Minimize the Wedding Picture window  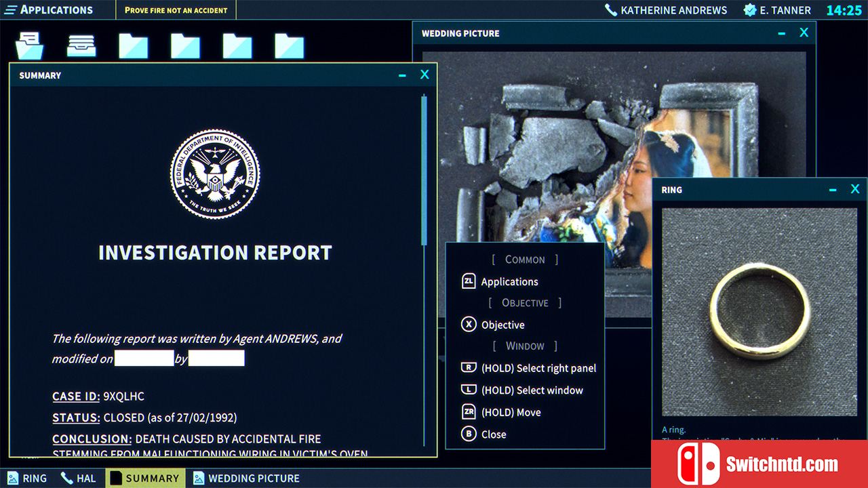click(x=782, y=33)
